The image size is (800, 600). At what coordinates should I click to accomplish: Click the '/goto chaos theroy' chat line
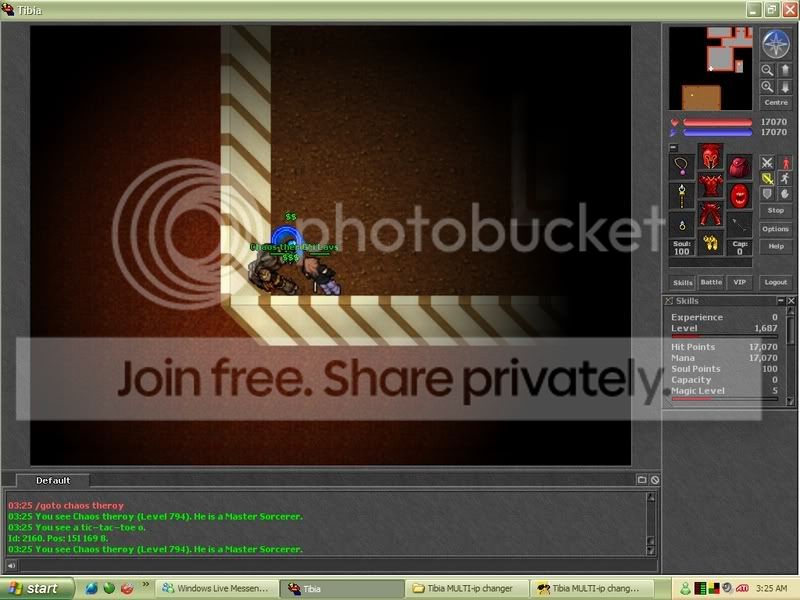(x=66, y=506)
